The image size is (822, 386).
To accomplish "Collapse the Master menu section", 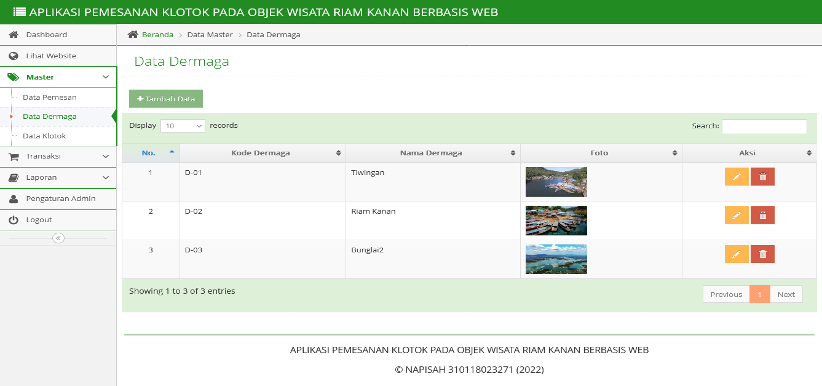I will (58, 77).
